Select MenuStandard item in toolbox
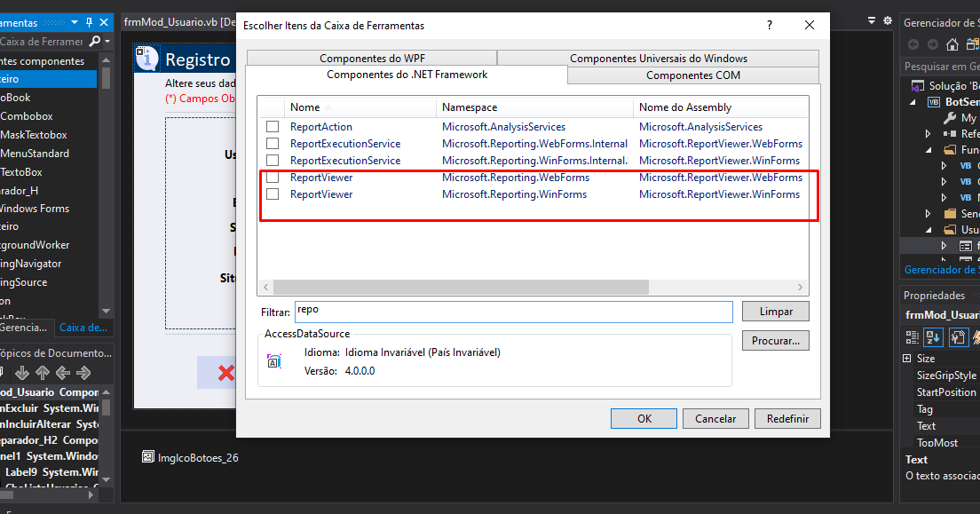Viewport: 980px width, 514px height. [35, 154]
